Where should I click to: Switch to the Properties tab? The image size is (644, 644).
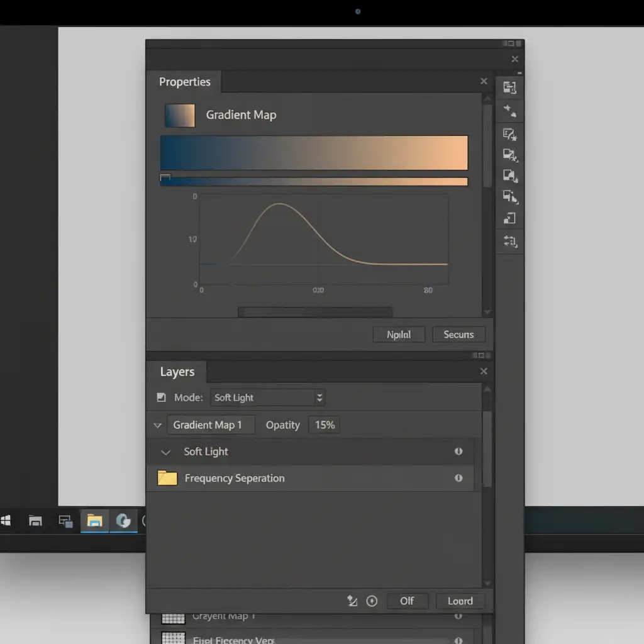pos(184,82)
